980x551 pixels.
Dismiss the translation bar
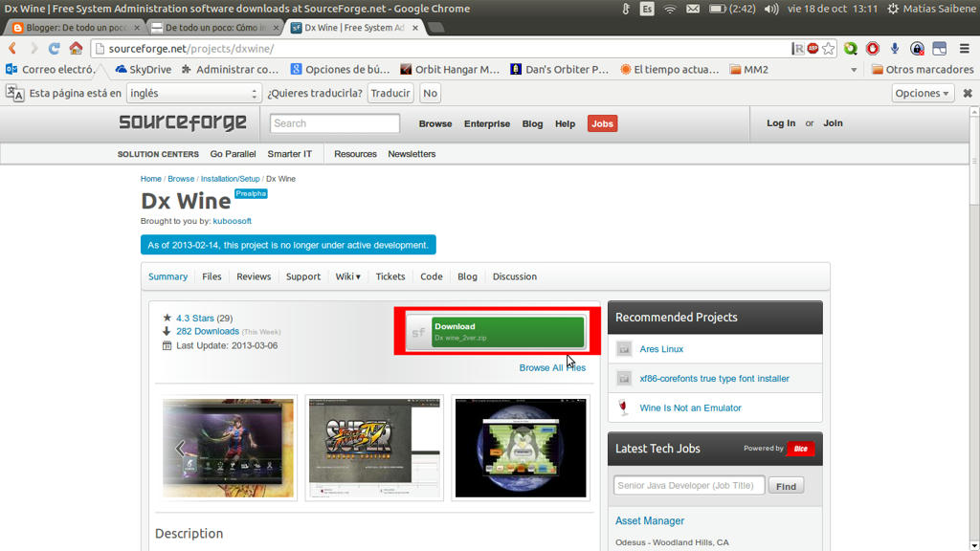pos(968,93)
